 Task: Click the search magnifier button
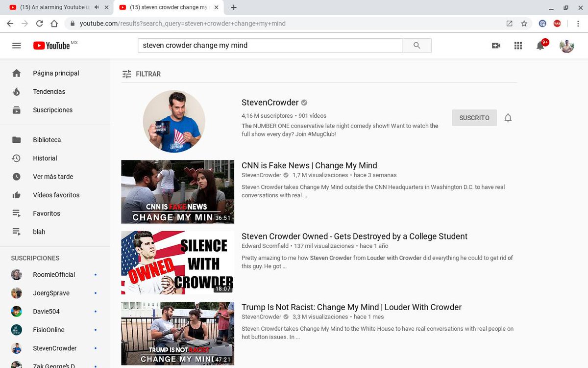(416, 45)
